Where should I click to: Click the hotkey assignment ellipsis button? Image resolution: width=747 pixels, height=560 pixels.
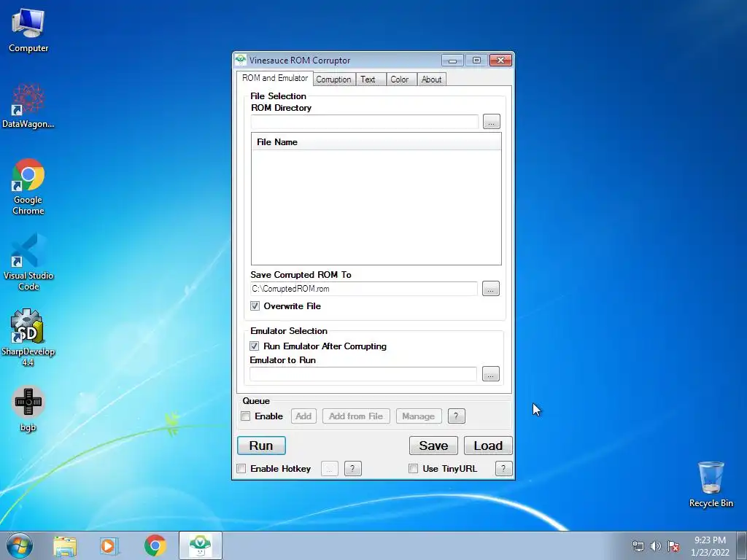(x=330, y=469)
